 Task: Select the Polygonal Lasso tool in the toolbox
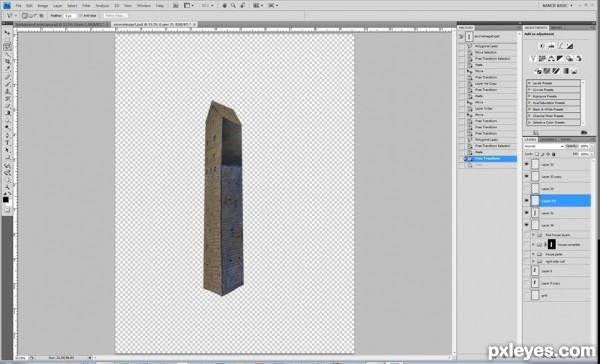(7, 47)
